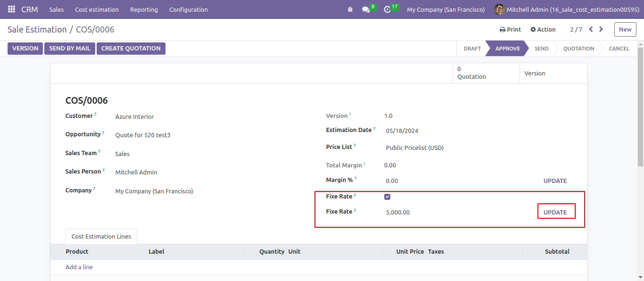The height and width of the screenshot is (281, 644).
Task: Click the CREATE QUOTATION button
Action: pos(131,49)
